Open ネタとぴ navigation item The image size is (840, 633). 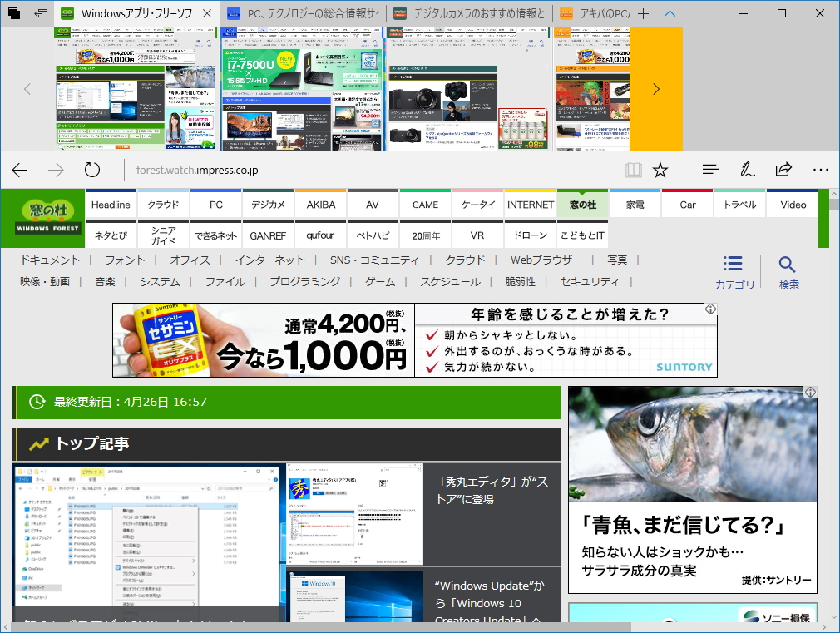click(x=111, y=236)
